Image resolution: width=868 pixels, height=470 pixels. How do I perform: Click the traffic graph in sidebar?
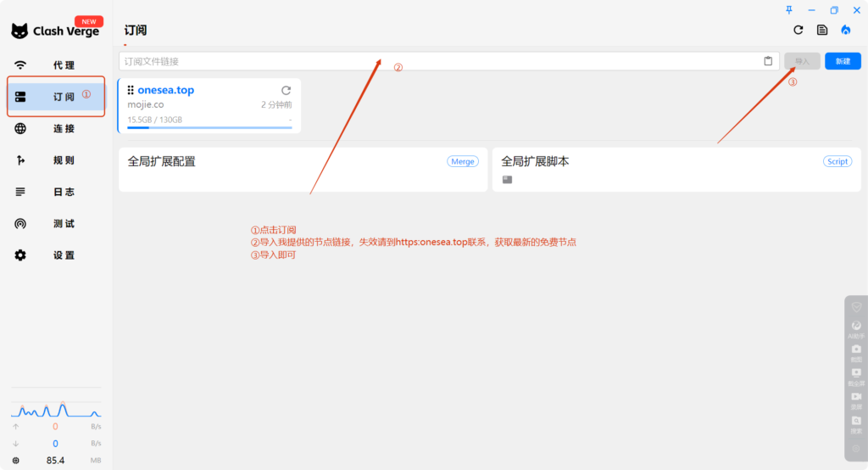pyautogui.click(x=56, y=409)
